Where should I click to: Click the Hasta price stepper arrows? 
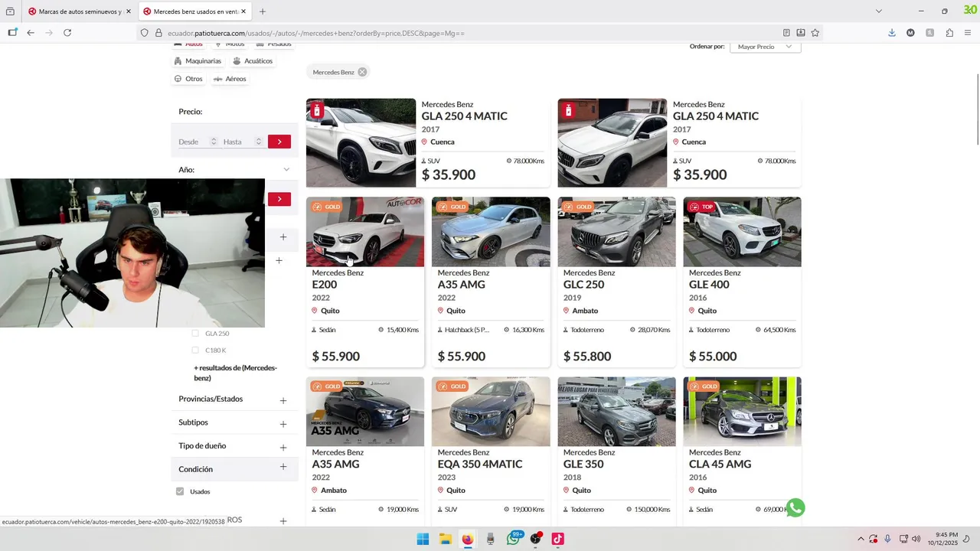click(258, 142)
